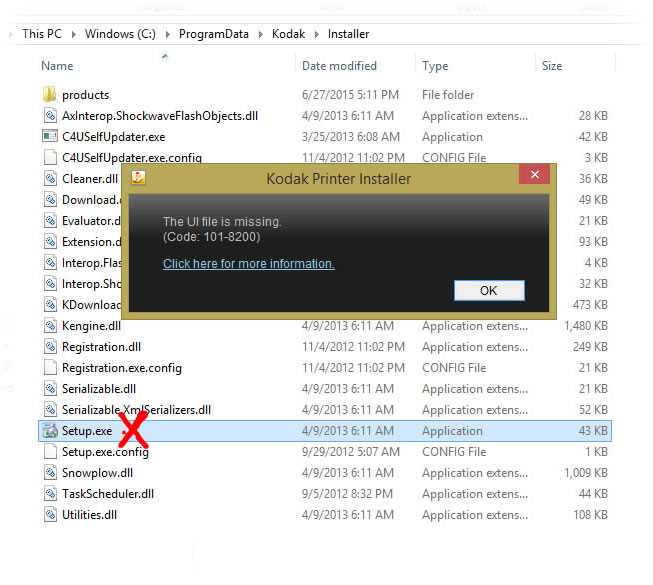The height and width of the screenshot is (585, 653).
Task: Expand the Windows (C:) breadcrumb arrow
Action: click(170, 34)
